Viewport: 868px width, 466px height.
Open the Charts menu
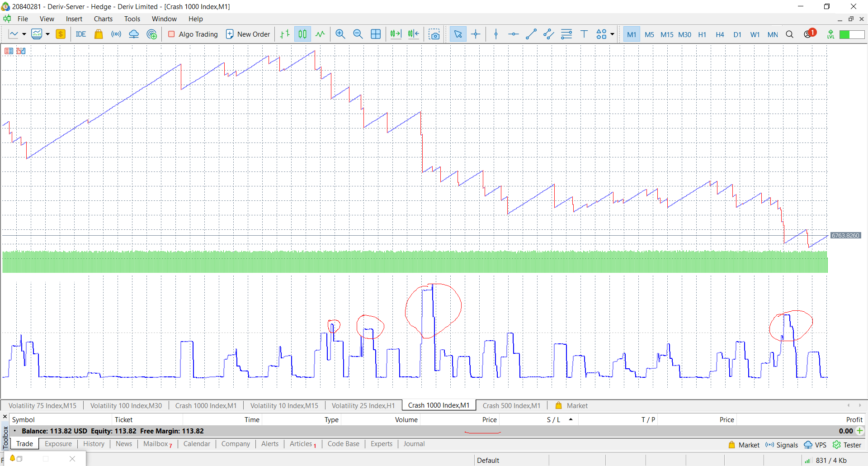(x=103, y=19)
